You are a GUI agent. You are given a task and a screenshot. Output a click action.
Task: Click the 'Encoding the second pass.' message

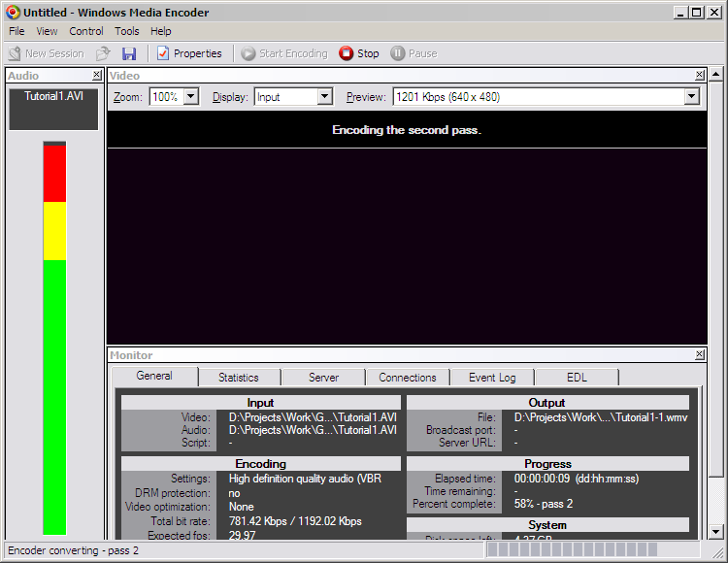pyautogui.click(x=407, y=130)
